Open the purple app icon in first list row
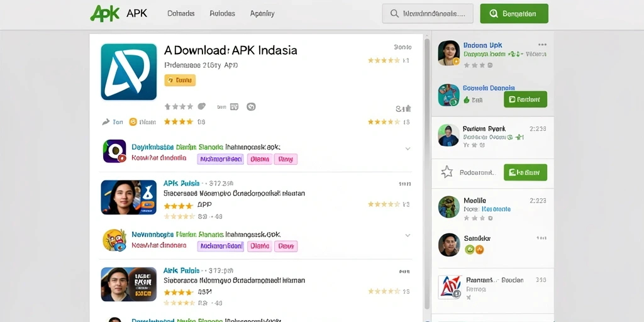 (114, 151)
